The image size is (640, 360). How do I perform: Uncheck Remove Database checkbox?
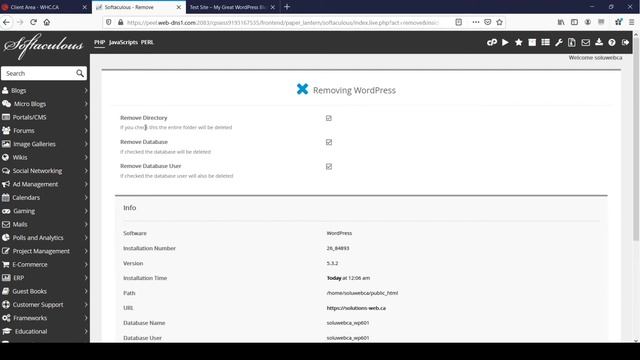pos(329,142)
